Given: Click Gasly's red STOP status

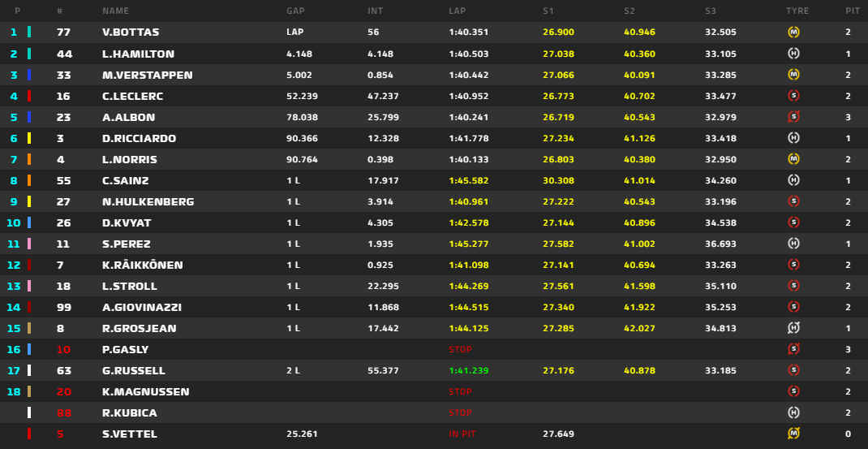Looking at the screenshot, I should point(460,349).
